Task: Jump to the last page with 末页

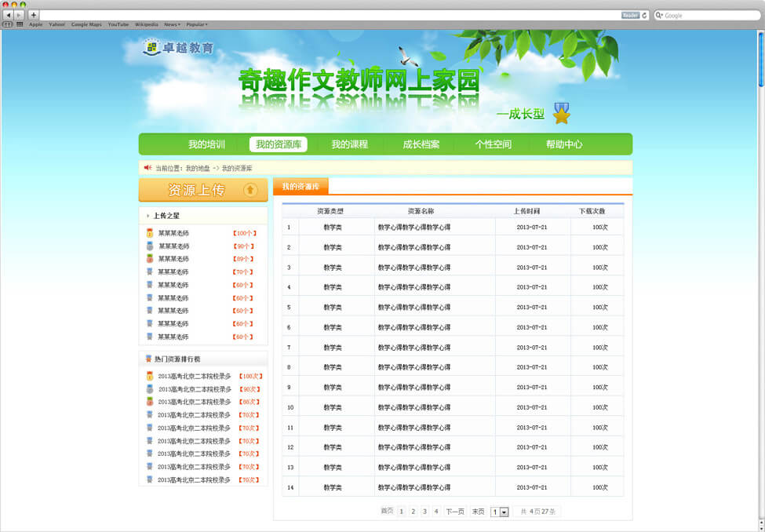Action: pyautogui.click(x=478, y=512)
